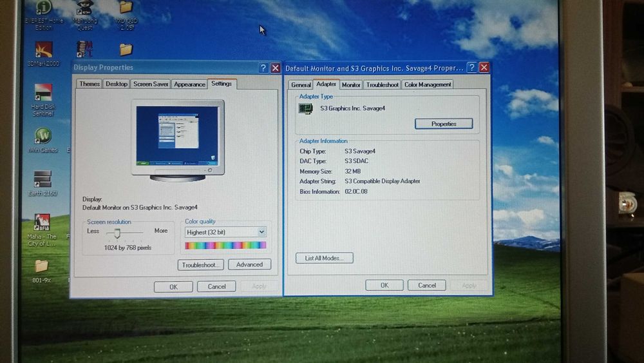Switch to the Themes tab
This screenshot has width=644, height=363.
point(90,84)
